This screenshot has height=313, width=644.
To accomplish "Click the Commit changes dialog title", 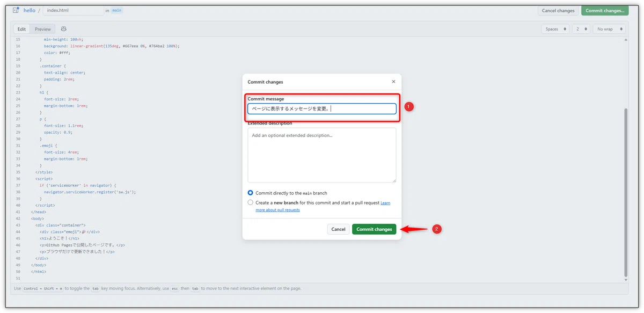I will 265,82.
